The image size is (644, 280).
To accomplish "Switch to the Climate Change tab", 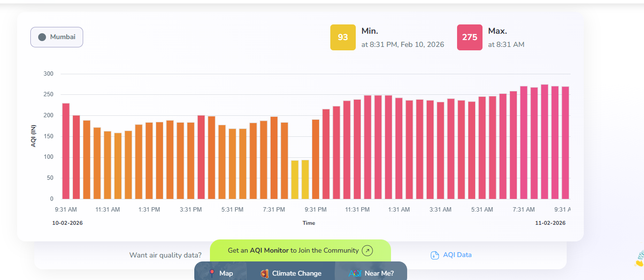I will pyautogui.click(x=291, y=273).
